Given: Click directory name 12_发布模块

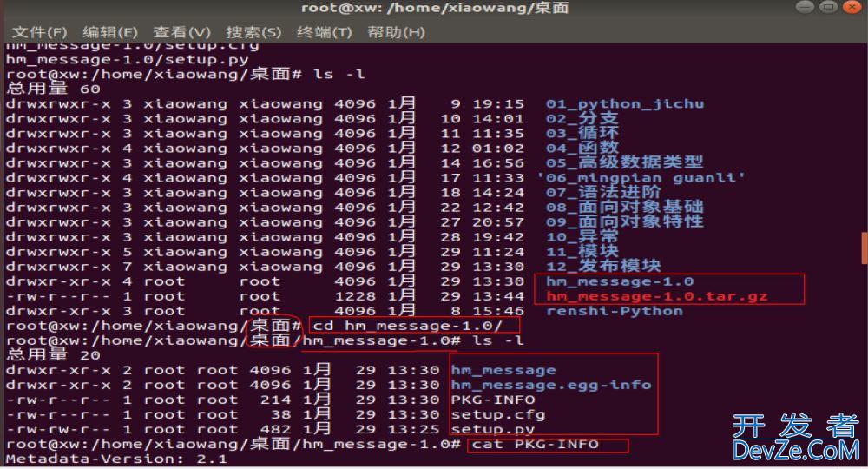Looking at the screenshot, I should click(603, 267).
